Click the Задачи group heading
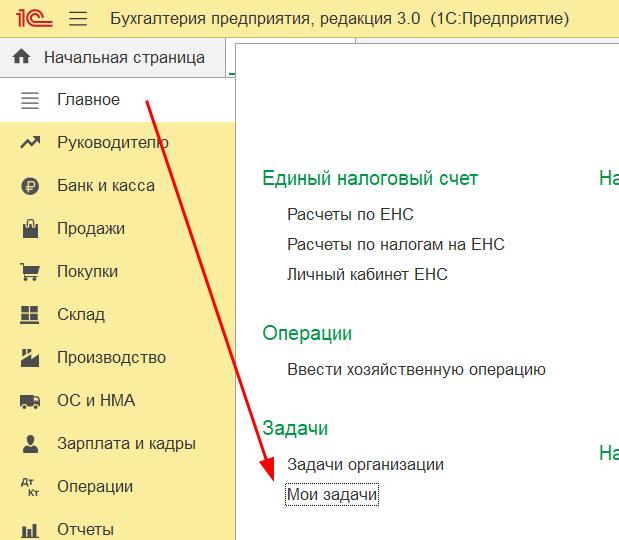The width and height of the screenshot is (619, 540). pos(295,428)
